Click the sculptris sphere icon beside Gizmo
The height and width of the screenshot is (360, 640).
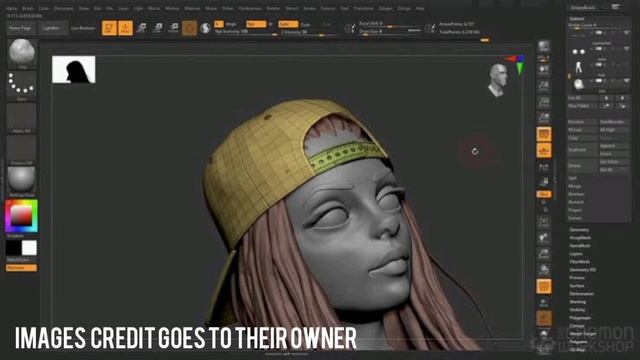click(x=205, y=28)
